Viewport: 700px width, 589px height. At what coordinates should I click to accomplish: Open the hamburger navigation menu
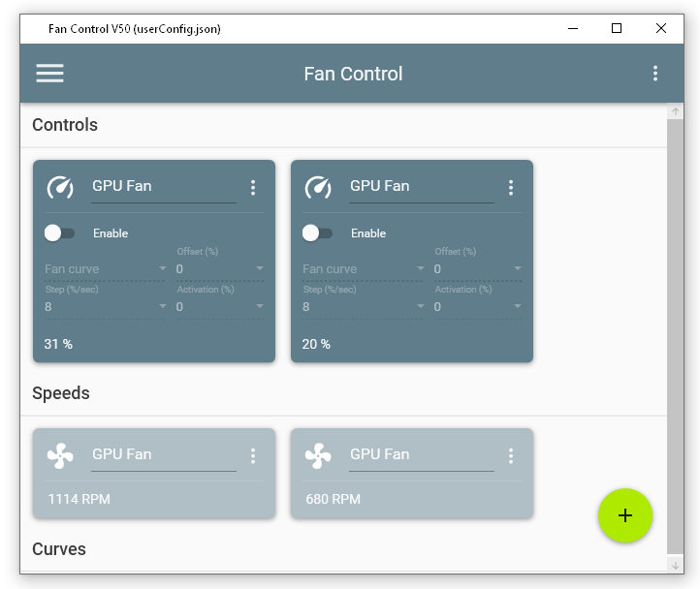[49, 74]
